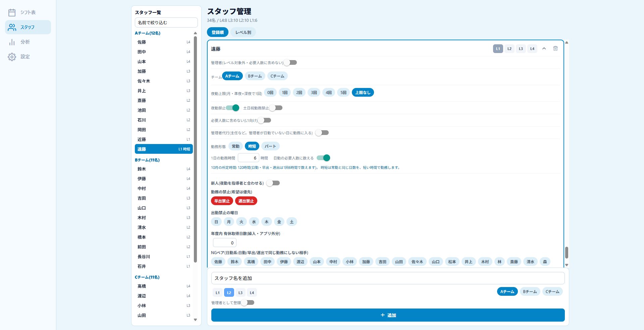Viewport: 644px width, 330px height.
Task: Open the 分析 bar chart icon
Action: (12, 42)
